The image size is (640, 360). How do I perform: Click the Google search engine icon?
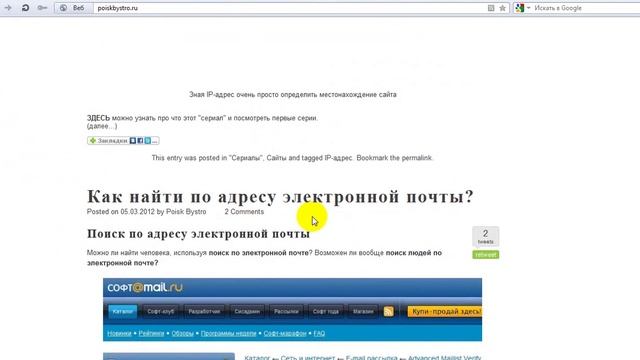519,8
